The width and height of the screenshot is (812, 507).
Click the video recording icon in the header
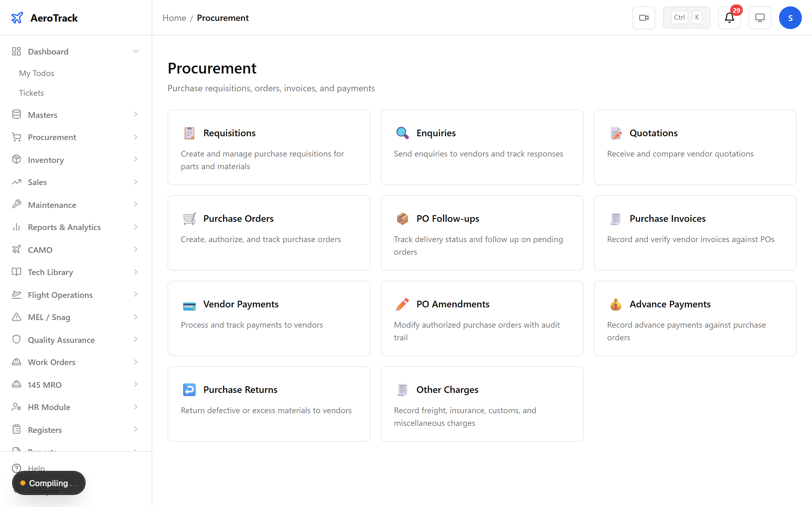(x=644, y=17)
